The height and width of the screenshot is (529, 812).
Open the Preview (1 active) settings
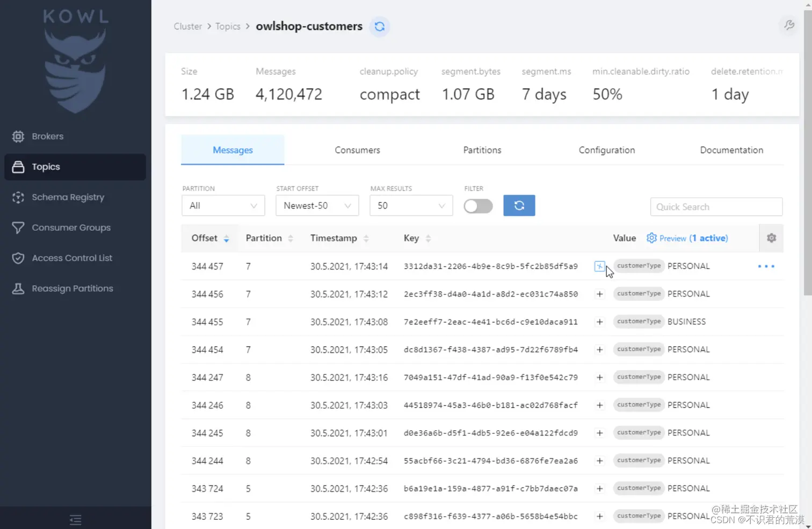687,238
